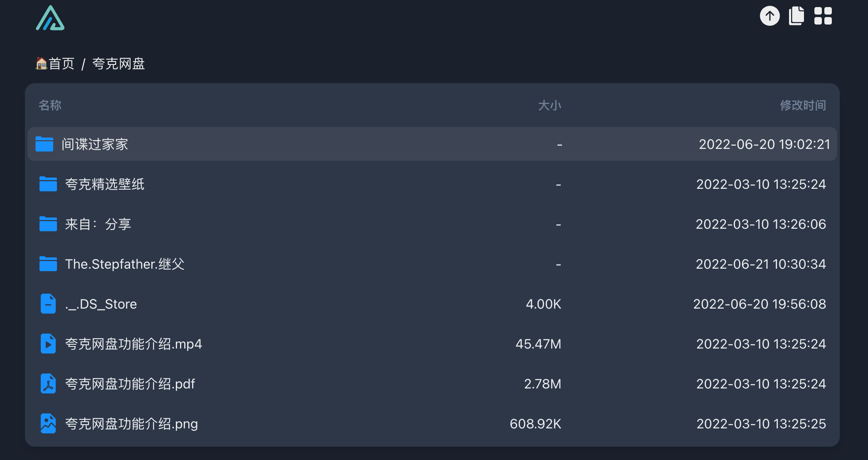Click folder icon of 夸克精选壁纸
This screenshot has width=868, height=460.
[48, 184]
